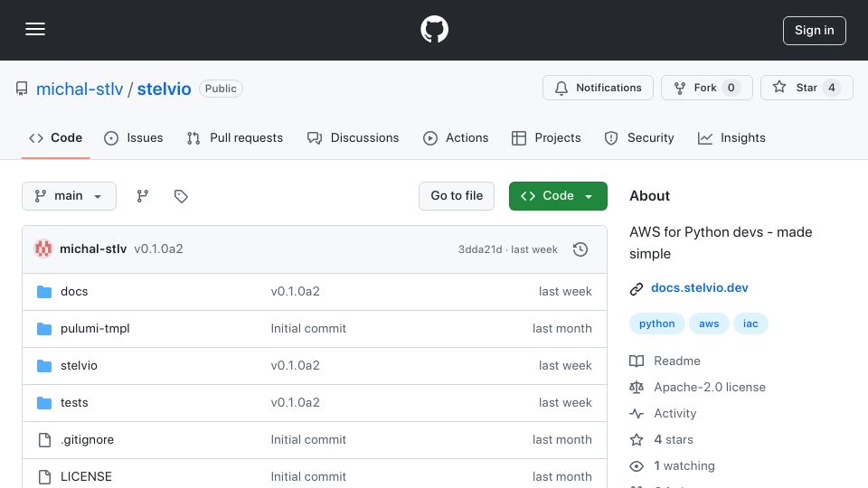The height and width of the screenshot is (488, 868).
Task: Open the pulumi-tmpl folder
Action: pyautogui.click(x=95, y=329)
